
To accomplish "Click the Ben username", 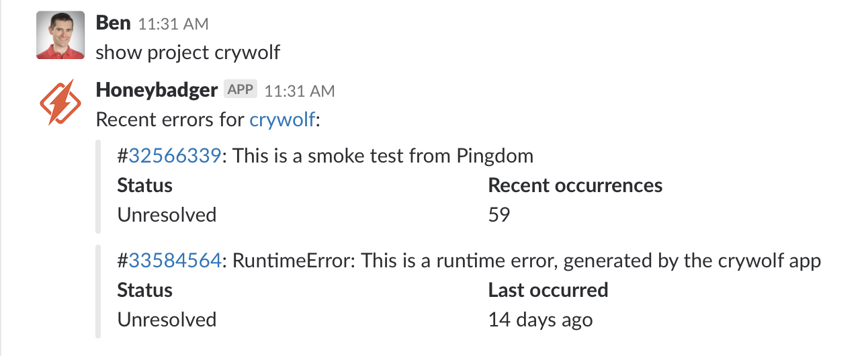I will point(113,23).
